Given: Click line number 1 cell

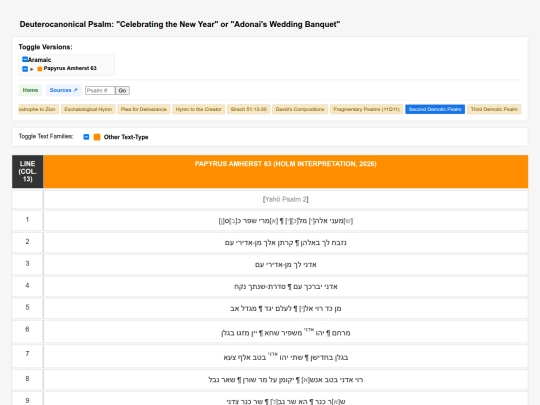Looking at the screenshot, I should click(28, 220).
